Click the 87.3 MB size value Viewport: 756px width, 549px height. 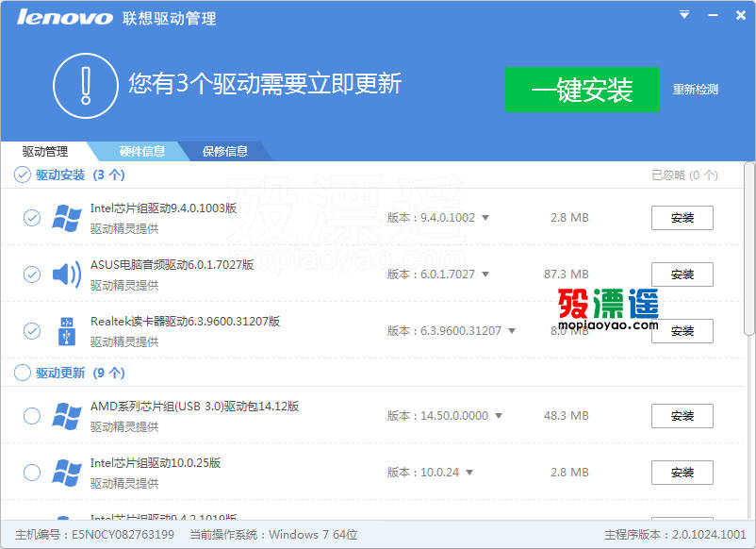pyautogui.click(x=567, y=274)
